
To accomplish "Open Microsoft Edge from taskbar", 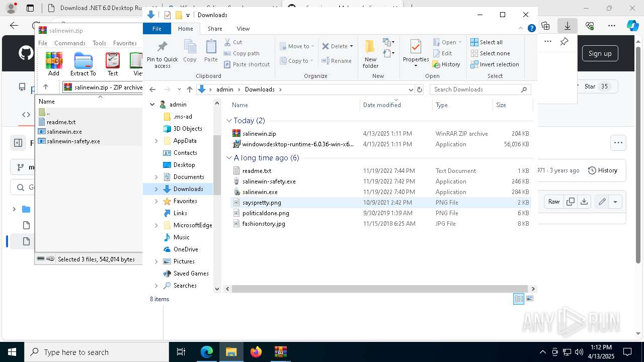I will click(x=207, y=352).
